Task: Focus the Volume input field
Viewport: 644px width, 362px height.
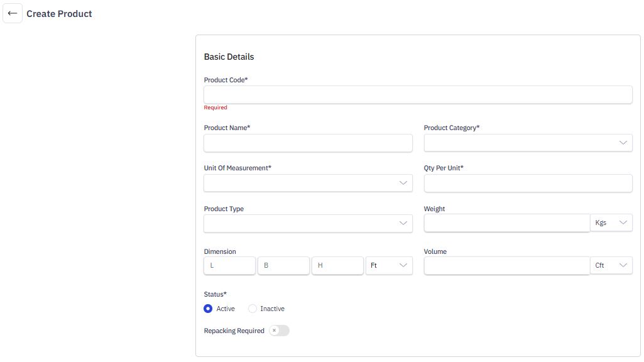Action: (x=506, y=265)
